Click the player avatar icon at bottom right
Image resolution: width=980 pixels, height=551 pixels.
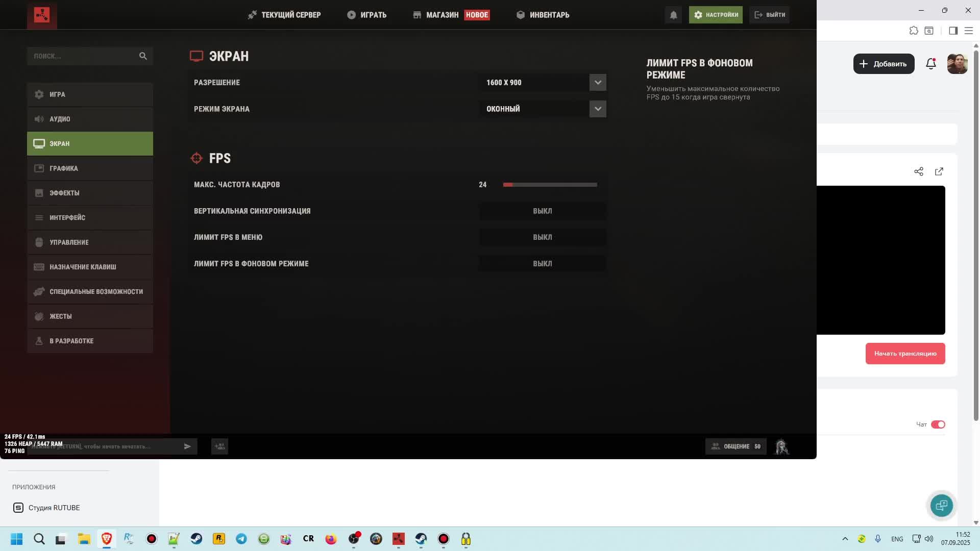[x=781, y=447]
